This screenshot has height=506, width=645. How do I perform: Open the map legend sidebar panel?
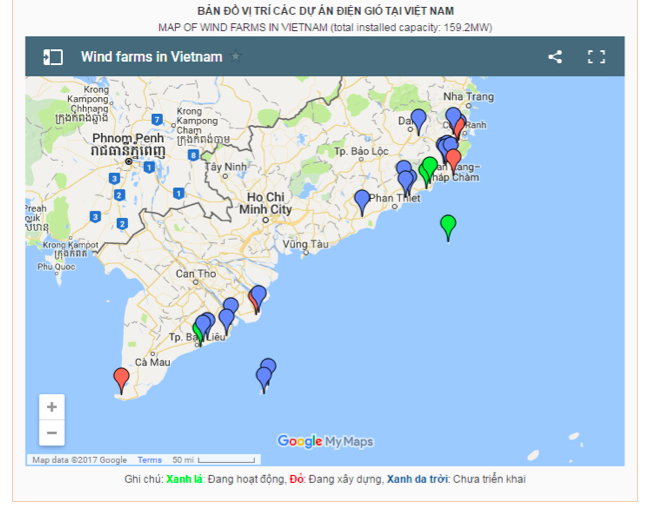(52, 57)
